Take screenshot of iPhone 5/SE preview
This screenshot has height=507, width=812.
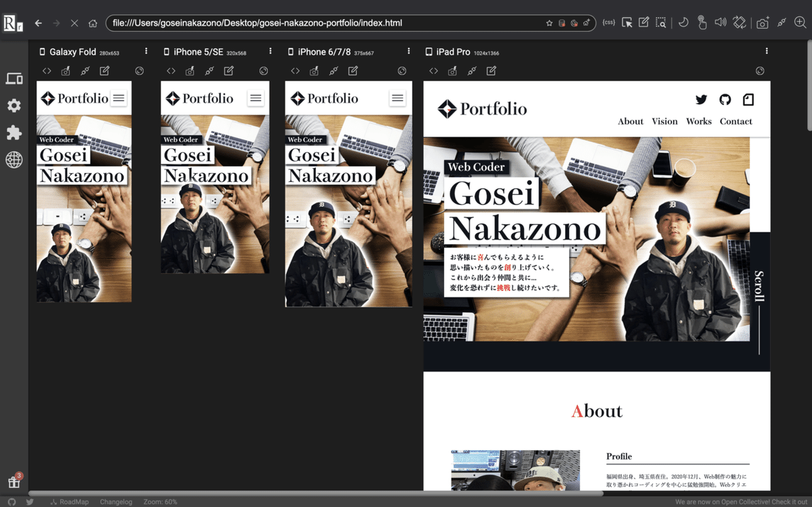pos(190,70)
